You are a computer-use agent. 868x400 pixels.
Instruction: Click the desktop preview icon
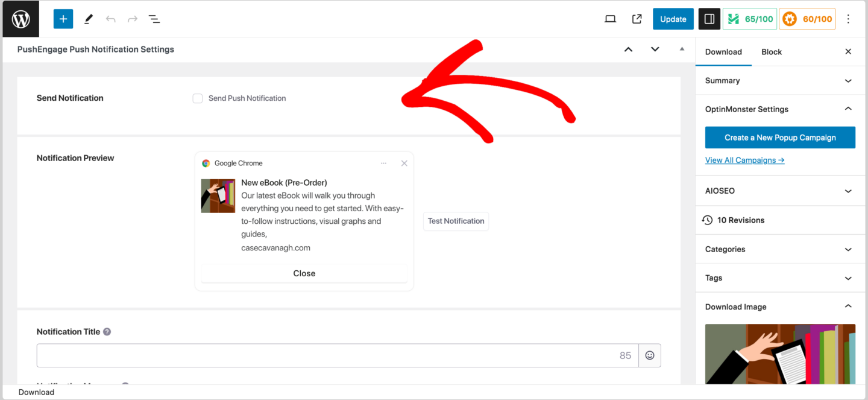[x=610, y=19]
